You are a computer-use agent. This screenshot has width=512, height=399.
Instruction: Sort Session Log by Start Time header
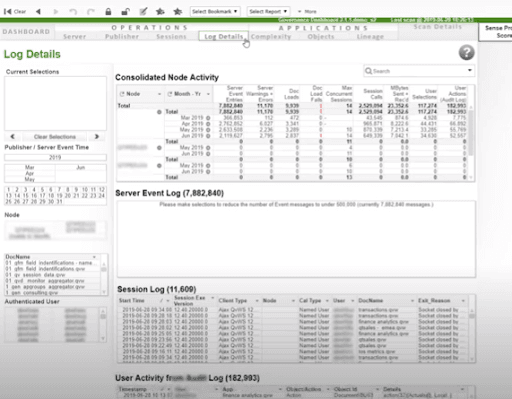pyautogui.click(x=132, y=301)
